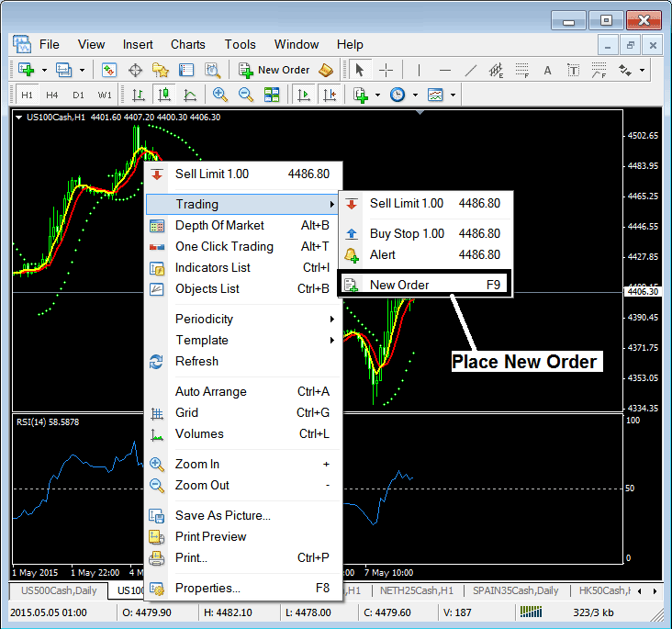This screenshot has height=629, width=672.
Task: Select Buy Stop 1.00 in submenu
Action: [x=425, y=233]
